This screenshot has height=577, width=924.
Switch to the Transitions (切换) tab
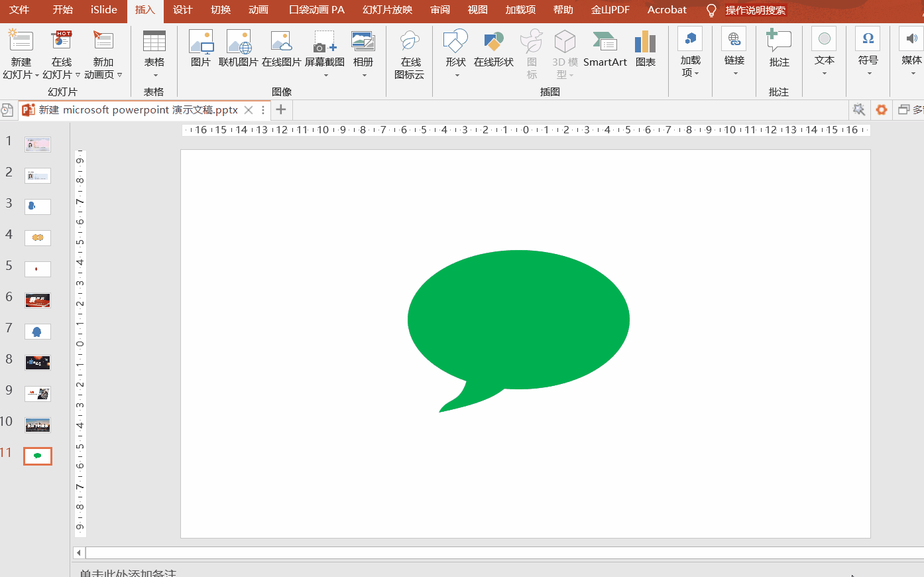coord(221,10)
